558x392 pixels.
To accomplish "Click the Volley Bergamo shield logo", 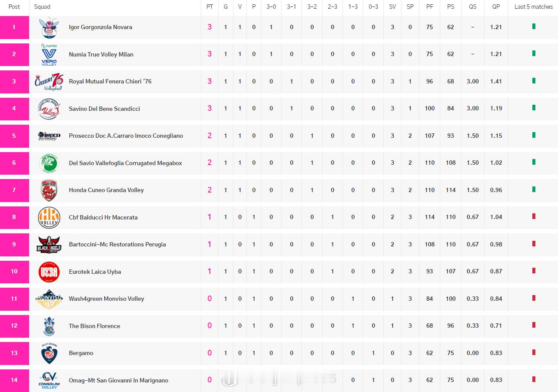I will pos(49,353).
